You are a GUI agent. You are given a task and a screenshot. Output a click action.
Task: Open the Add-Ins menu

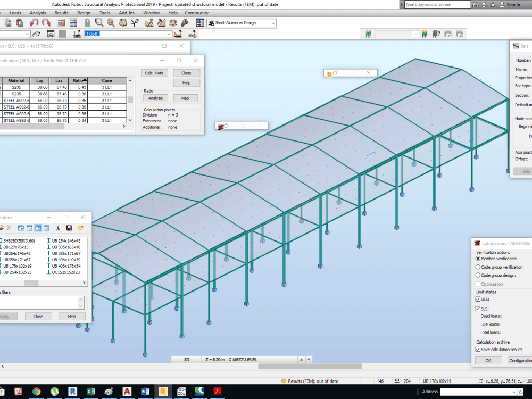[127, 13]
